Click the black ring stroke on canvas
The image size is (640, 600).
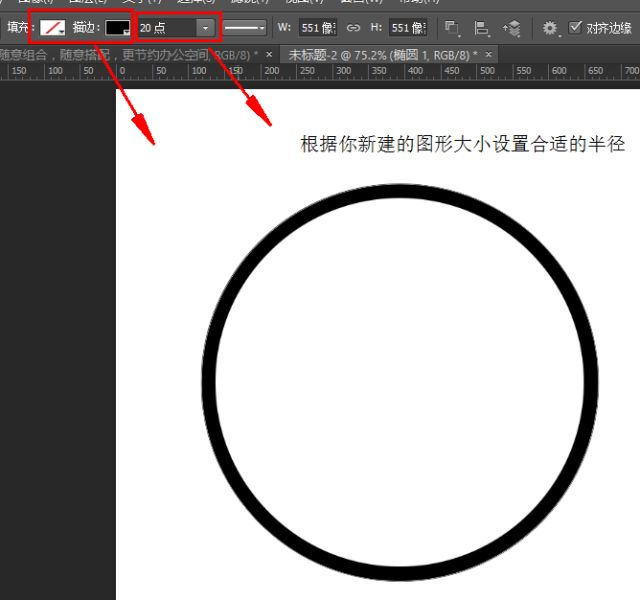click(400, 191)
